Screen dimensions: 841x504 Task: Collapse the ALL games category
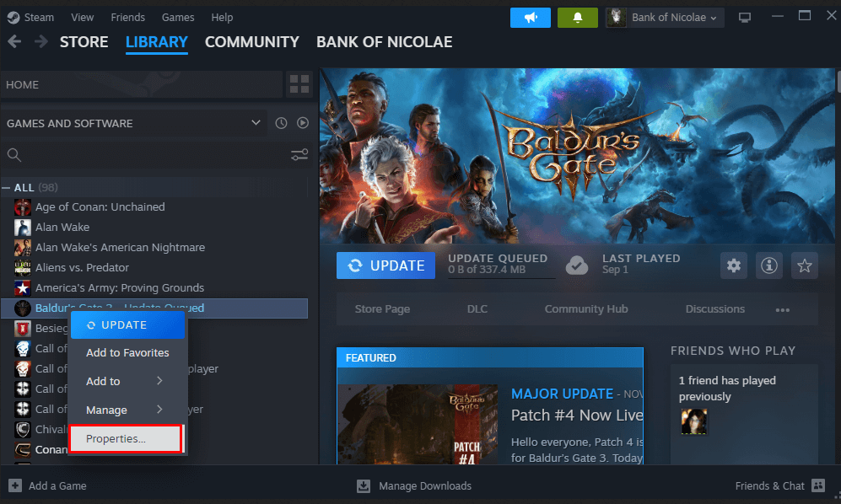tap(6, 188)
